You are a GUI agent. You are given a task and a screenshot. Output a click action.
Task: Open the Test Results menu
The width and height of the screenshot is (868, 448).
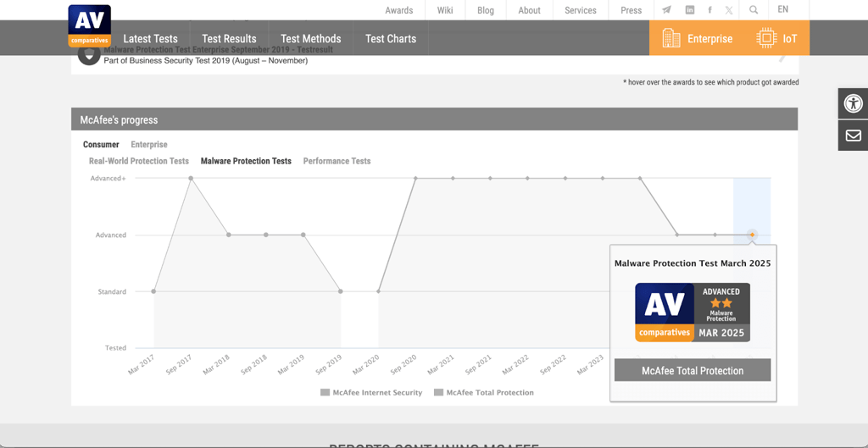pos(229,39)
